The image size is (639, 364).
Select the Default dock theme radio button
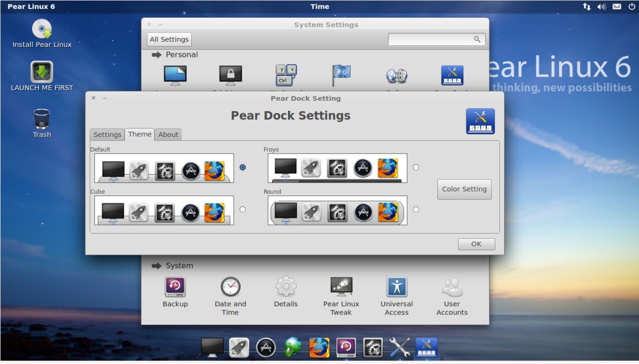243,167
